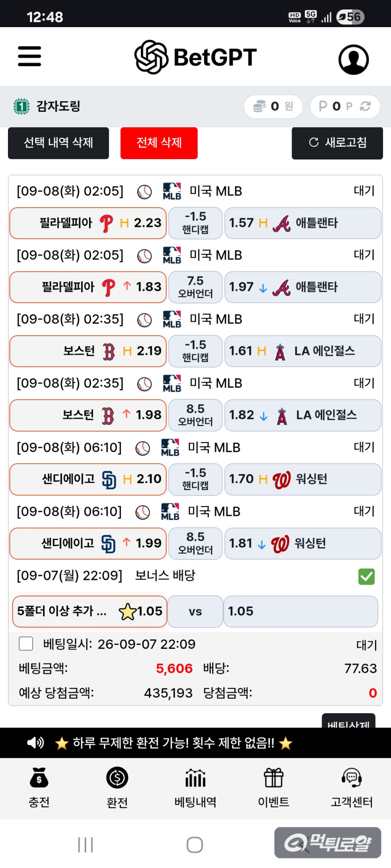Screen dimensions: 391x868
Task: Open the user profile icon
Action: (x=354, y=59)
